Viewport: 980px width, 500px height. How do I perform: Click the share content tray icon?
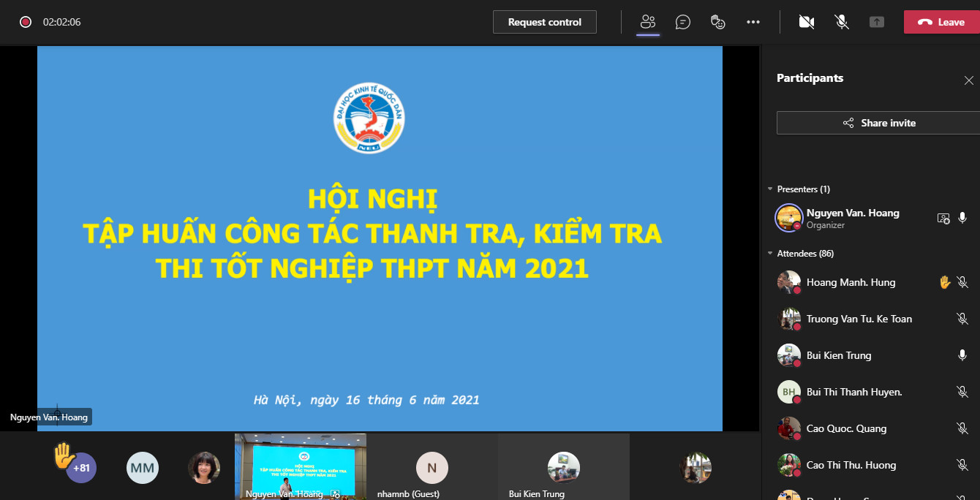coord(877,22)
